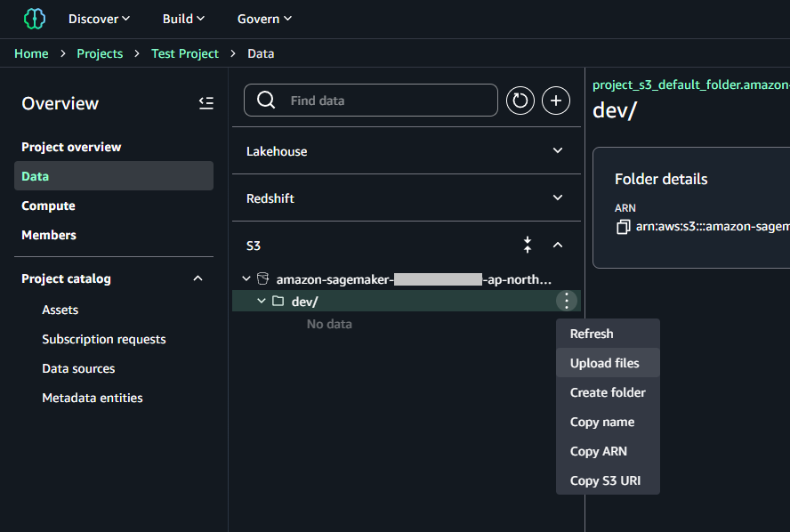Open Data sources under Project catalog
This screenshot has height=532, width=790.
coord(78,368)
